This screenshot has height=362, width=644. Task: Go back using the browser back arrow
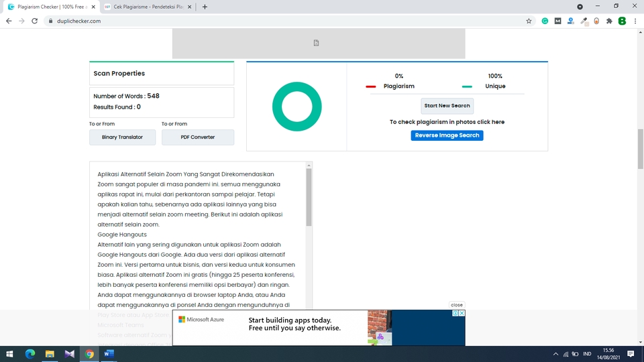point(9,21)
